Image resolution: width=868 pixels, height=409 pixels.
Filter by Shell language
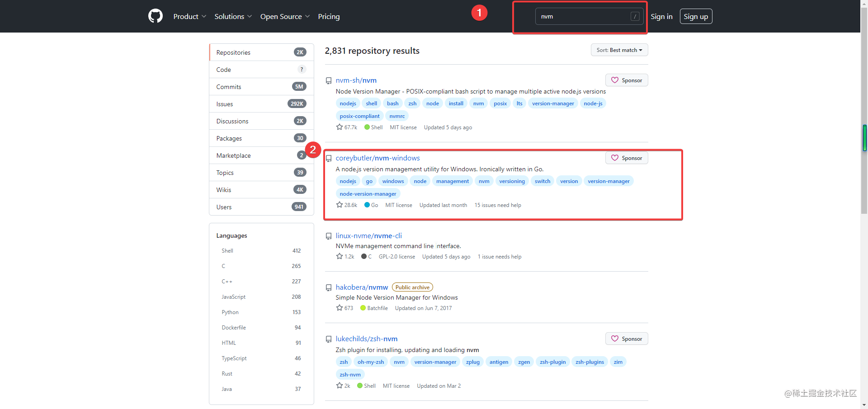pos(261,251)
